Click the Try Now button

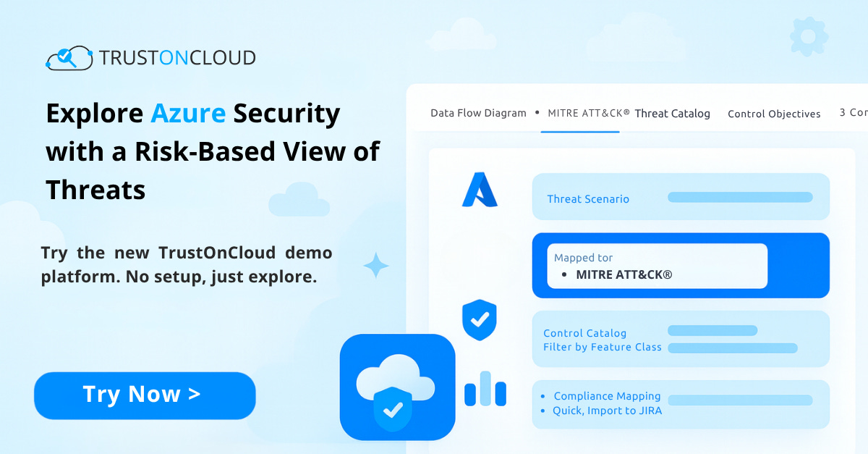coord(145,395)
